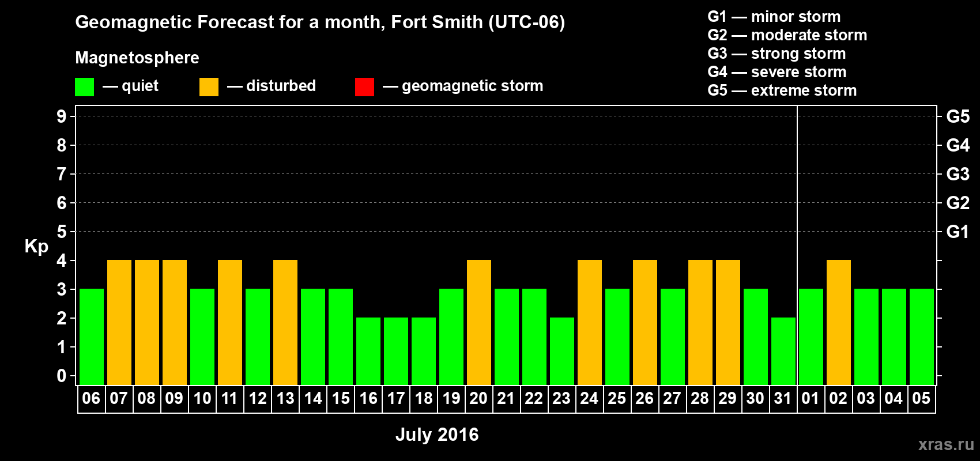Click the 'G3 — strong storm' legend line
Viewport: 980px width, 461px height.
(777, 54)
